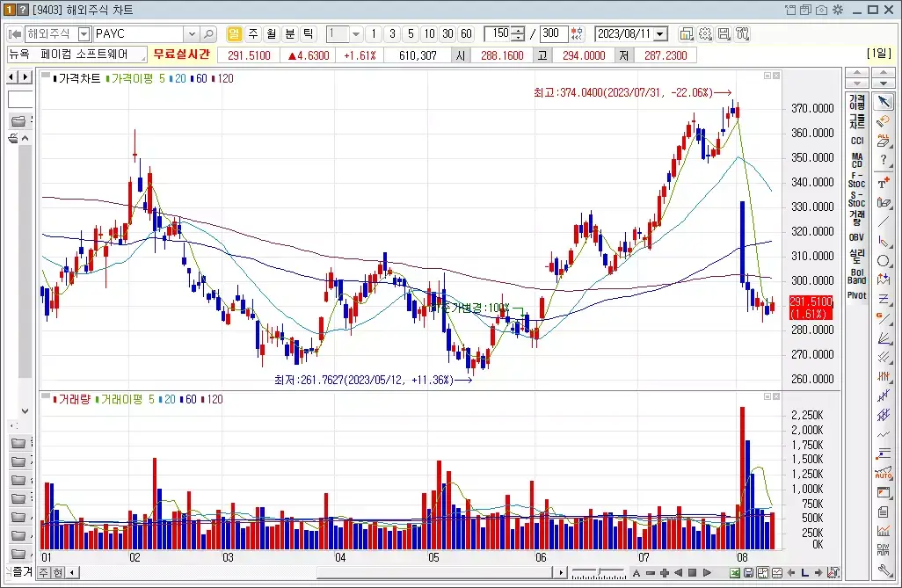The height and width of the screenshot is (588, 902).
Task: Click the Excel export icon on bottom bar
Action: coord(735,572)
